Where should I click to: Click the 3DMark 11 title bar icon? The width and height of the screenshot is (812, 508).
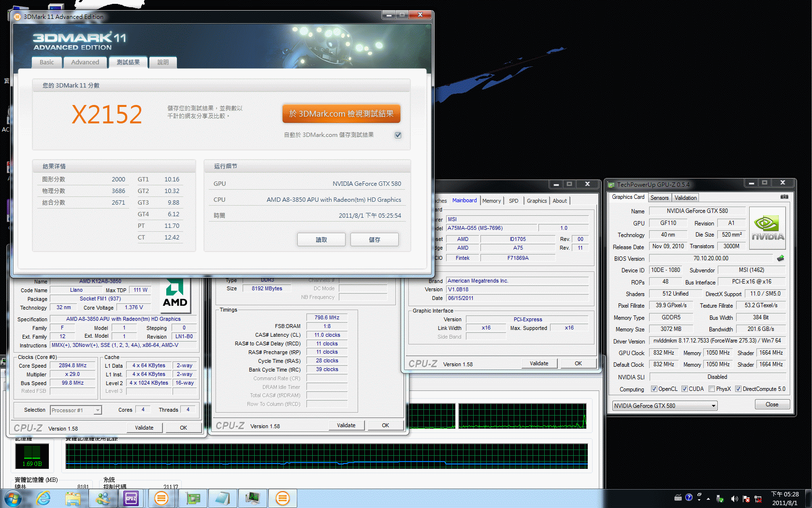(x=18, y=16)
